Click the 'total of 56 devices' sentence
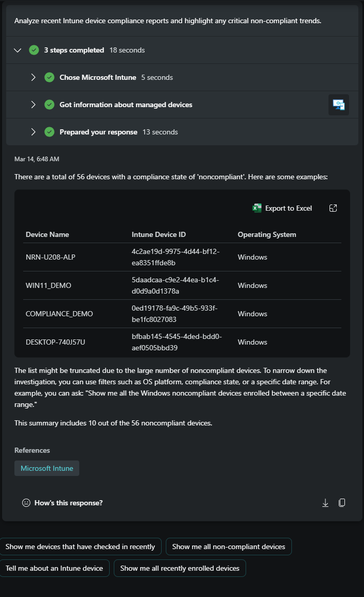This screenshot has height=597, width=364. pos(171,177)
